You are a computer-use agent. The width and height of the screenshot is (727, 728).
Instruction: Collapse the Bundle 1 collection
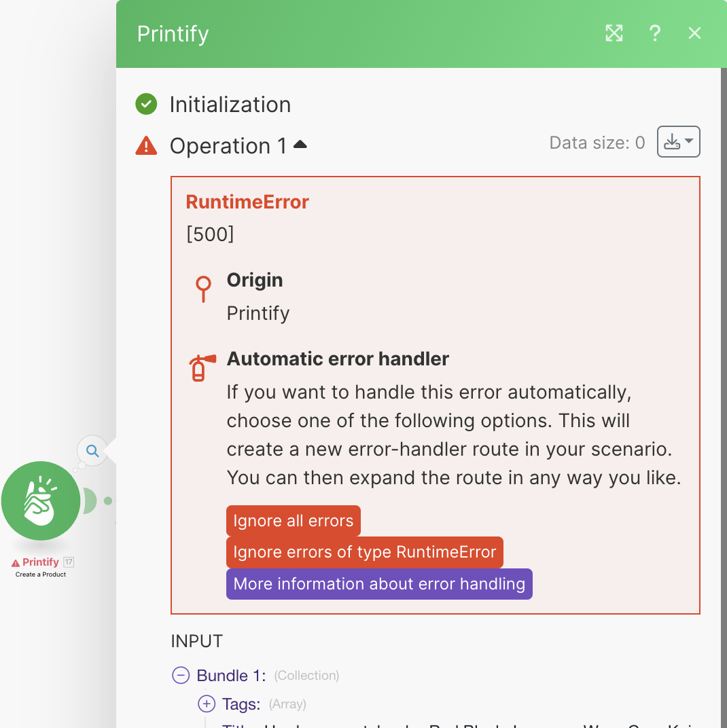[x=181, y=676]
